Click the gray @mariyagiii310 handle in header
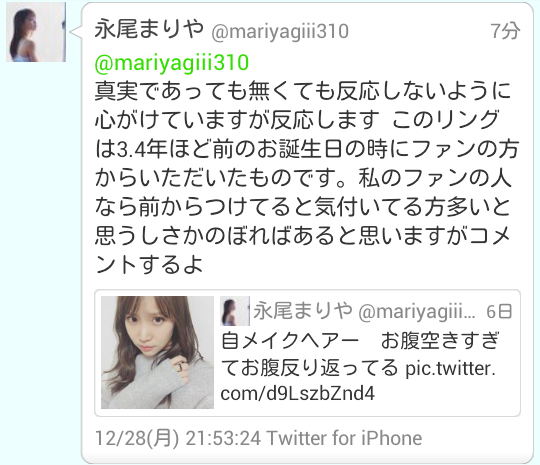Viewport: 540px width, 465px height. pos(280,32)
